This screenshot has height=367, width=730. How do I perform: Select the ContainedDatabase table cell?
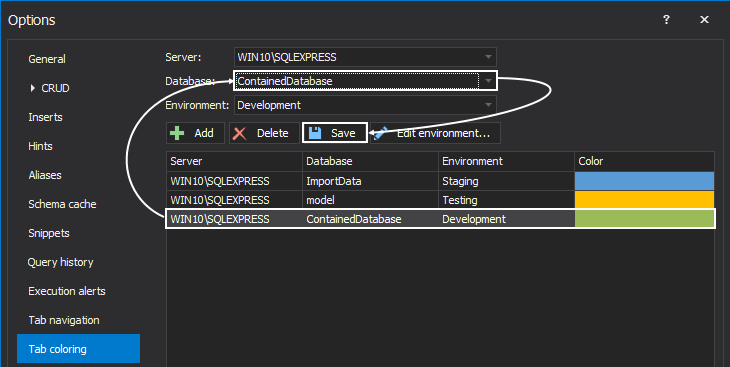pos(370,219)
